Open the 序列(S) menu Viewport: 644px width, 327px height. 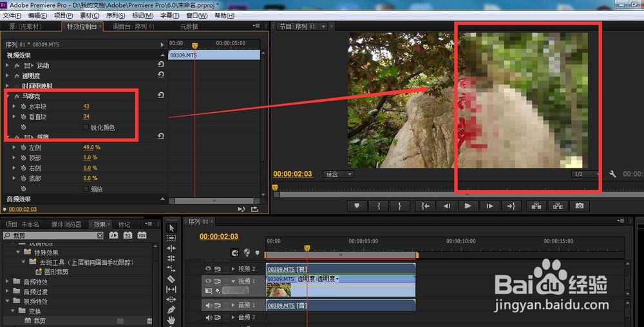point(115,15)
